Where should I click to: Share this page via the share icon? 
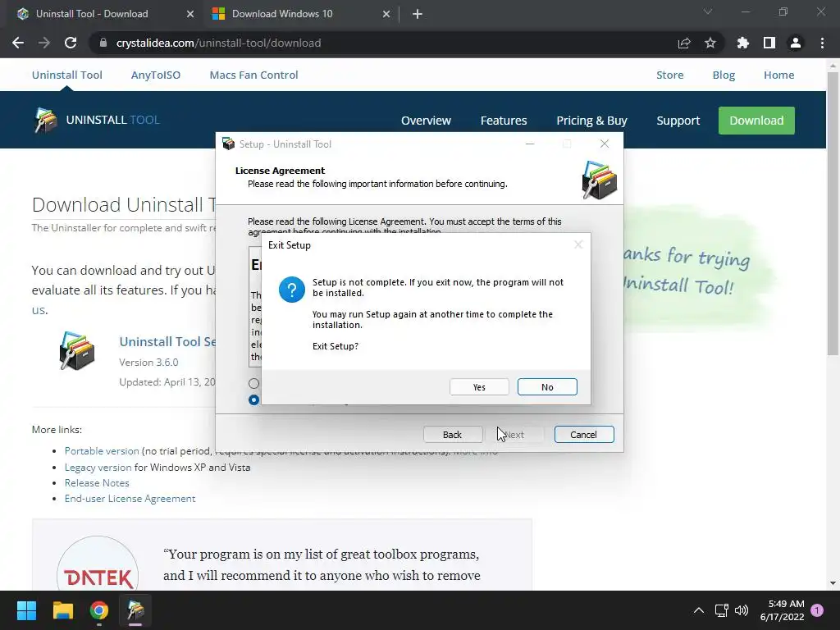pos(684,43)
